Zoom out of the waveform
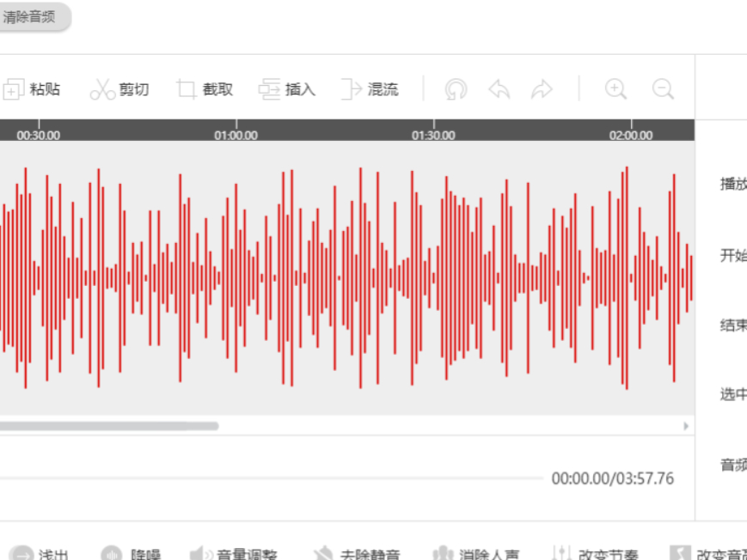747x560 pixels. click(x=663, y=89)
